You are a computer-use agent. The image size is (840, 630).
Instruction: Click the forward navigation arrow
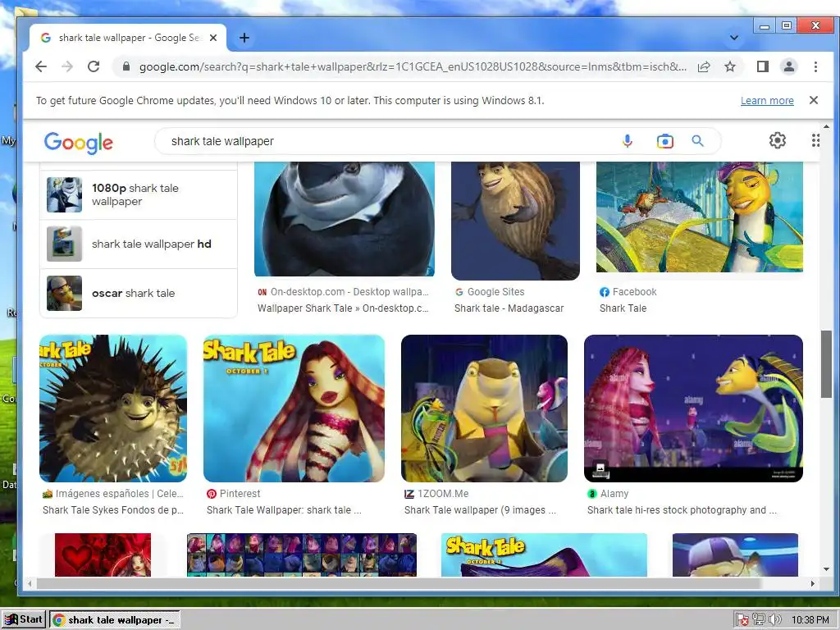click(x=67, y=66)
